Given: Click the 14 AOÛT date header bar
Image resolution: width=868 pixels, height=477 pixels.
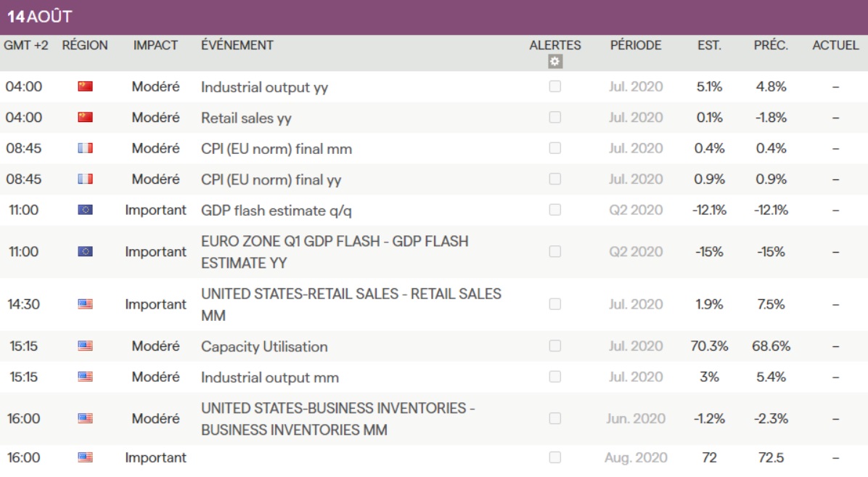Looking at the screenshot, I should 434,17.
